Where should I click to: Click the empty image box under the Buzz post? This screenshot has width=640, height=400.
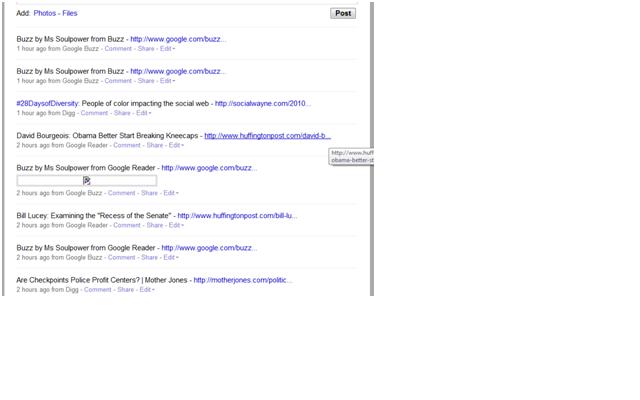[x=50, y=181]
